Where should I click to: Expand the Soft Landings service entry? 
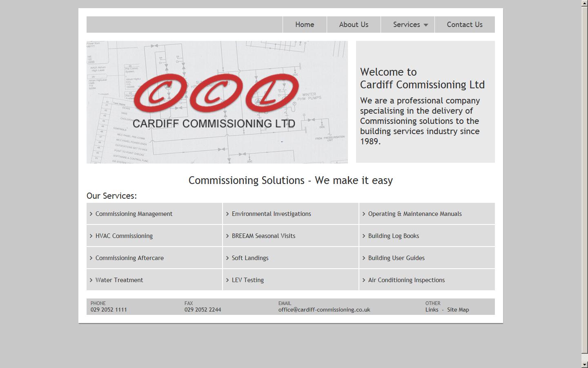click(x=250, y=258)
